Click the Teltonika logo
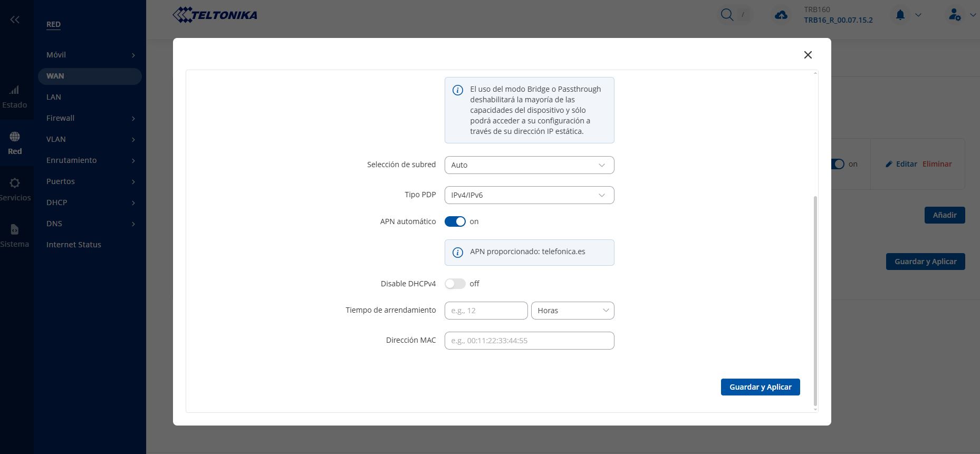Screen dimensions: 980x454 [215, 15]
